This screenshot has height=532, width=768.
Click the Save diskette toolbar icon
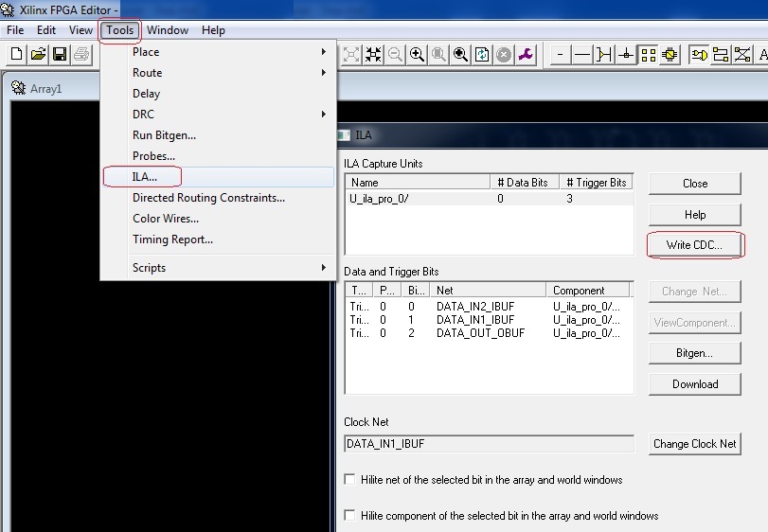coord(60,55)
